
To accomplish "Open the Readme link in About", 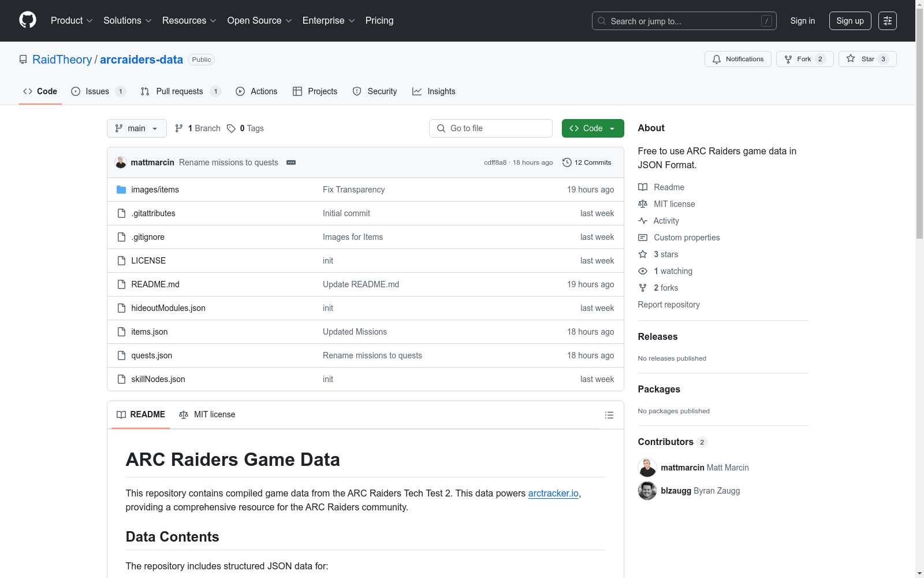I will point(669,187).
